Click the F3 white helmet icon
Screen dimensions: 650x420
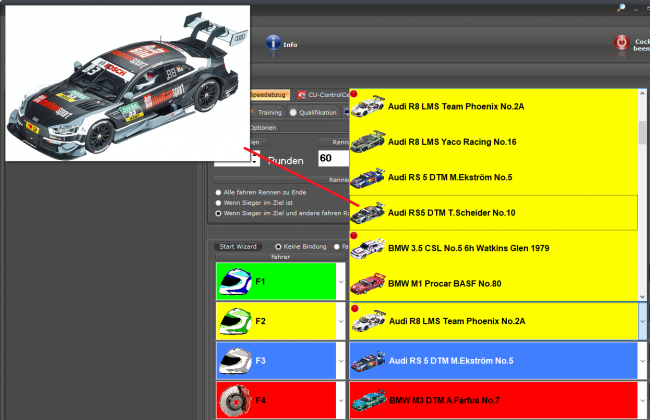235,361
